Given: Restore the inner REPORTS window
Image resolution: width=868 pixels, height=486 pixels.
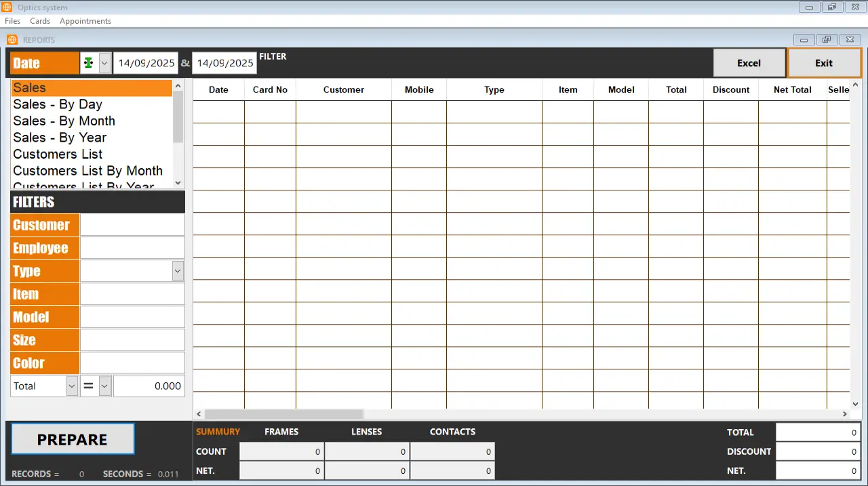Looking at the screenshot, I should [826, 40].
